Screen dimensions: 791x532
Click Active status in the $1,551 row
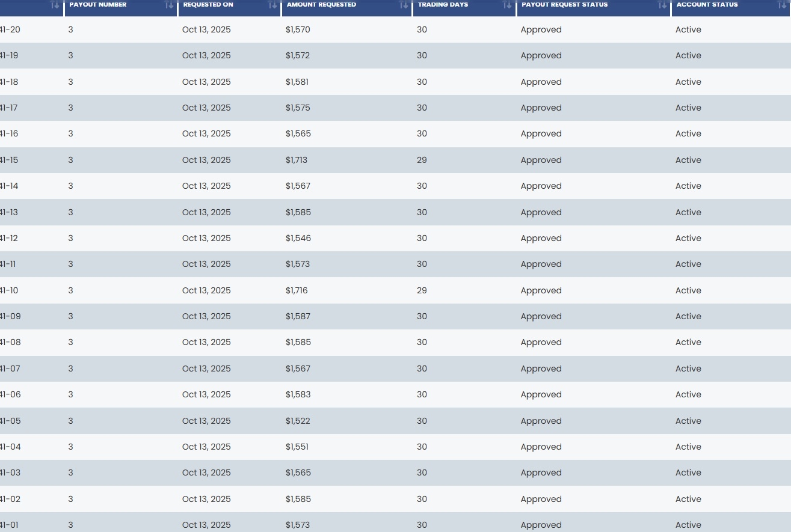688,447
